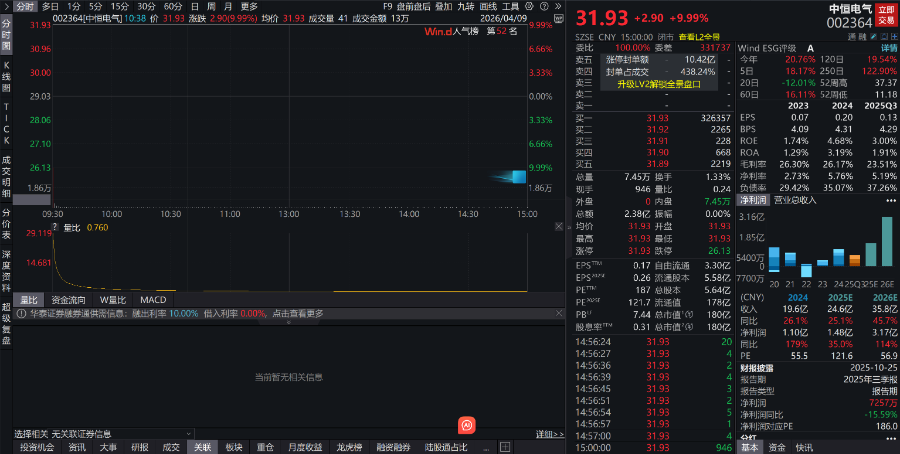This screenshot has height=454, width=900.
Task: Click the blue plus add-to-watchlist icon
Action: pyautogui.click(x=894, y=36)
